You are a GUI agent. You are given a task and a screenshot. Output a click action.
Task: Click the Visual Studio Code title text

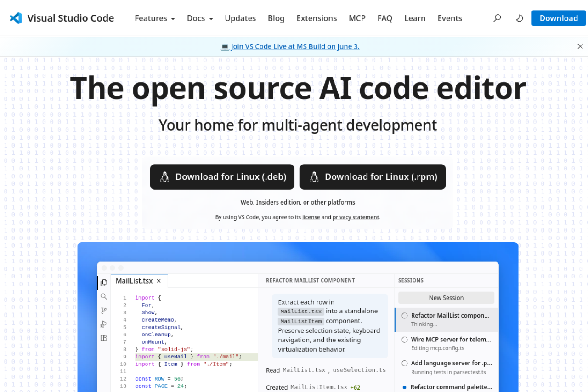[x=71, y=18]
